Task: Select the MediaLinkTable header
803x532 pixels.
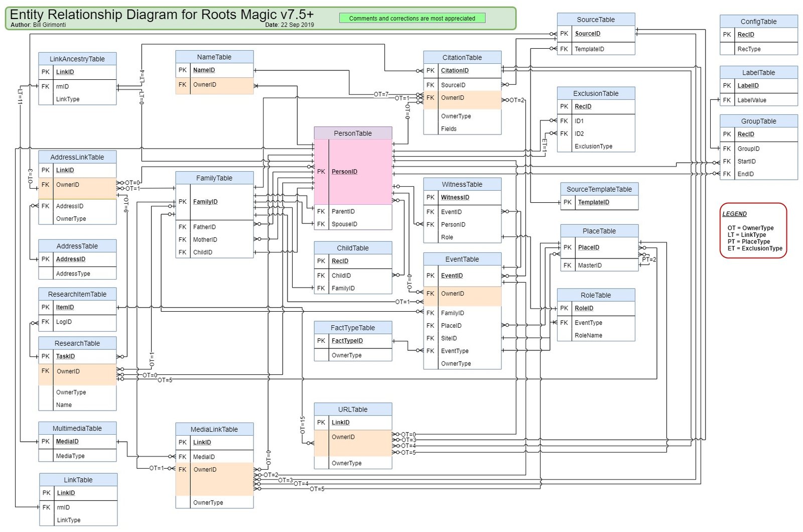Action: pos(214,430)
